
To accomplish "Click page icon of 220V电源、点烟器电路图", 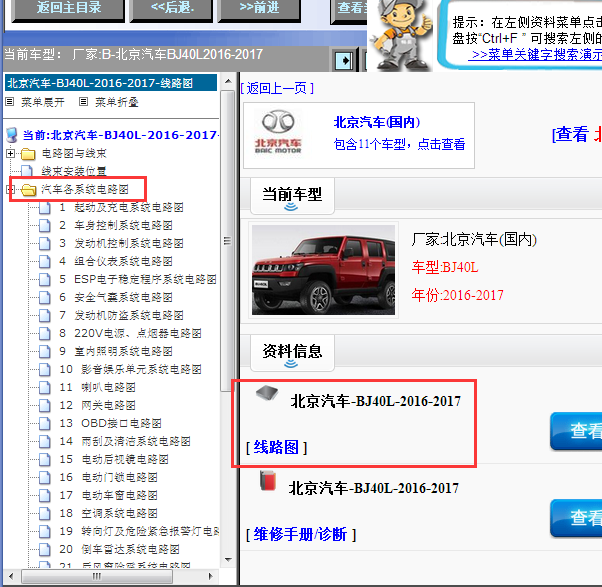I will [45, 334].
